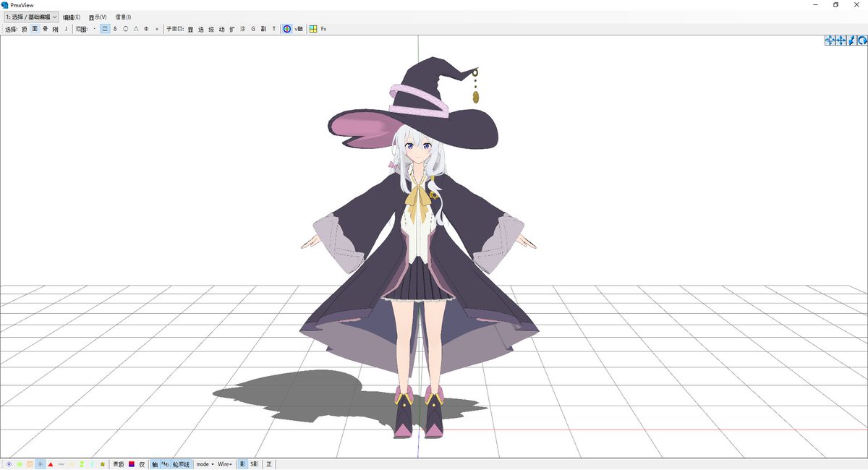Toggle the colored axis gizmo icon

(287, 29)
